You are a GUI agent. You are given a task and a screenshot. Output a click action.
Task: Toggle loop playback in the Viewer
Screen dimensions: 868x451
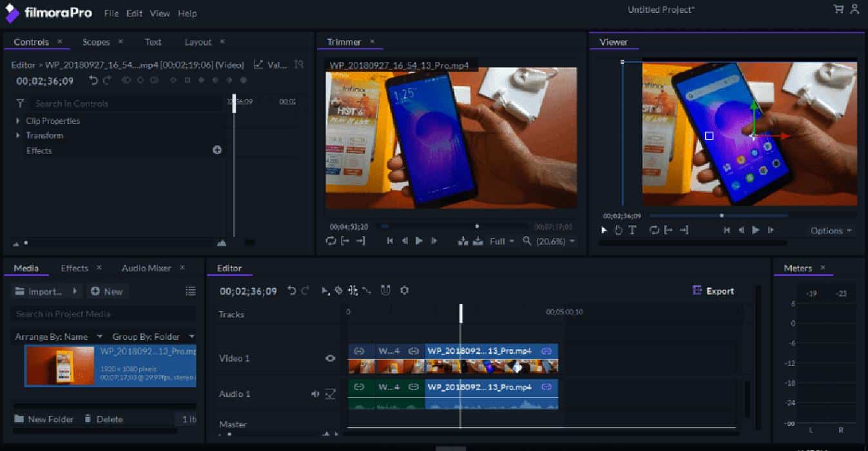click(x=655, y=230)
